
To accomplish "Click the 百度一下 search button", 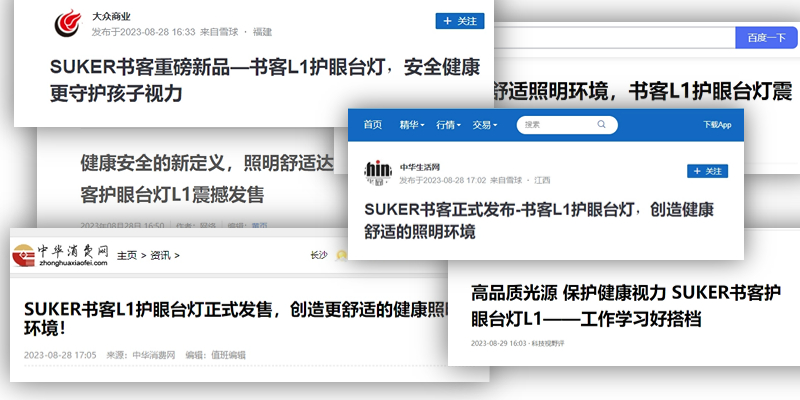I will 766,38.
